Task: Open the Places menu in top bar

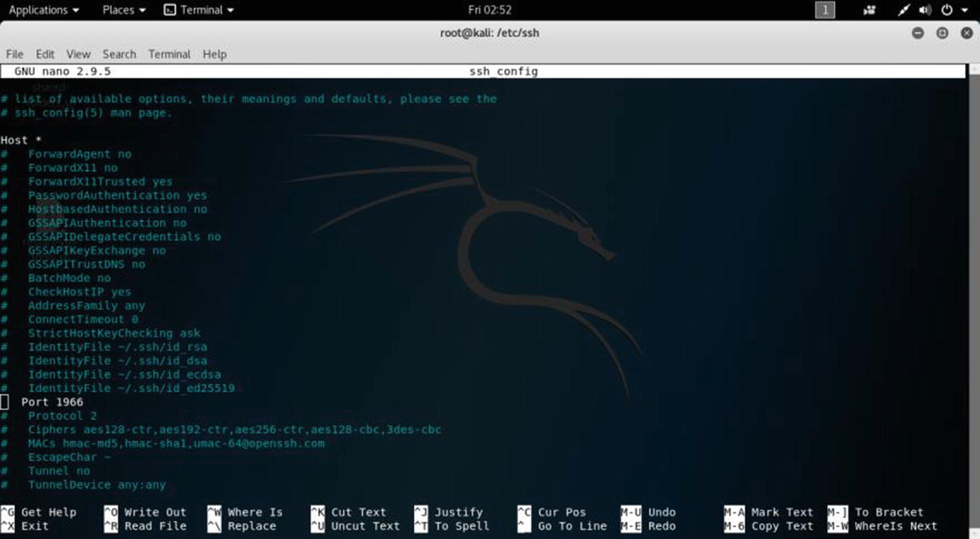Action: 124,10
